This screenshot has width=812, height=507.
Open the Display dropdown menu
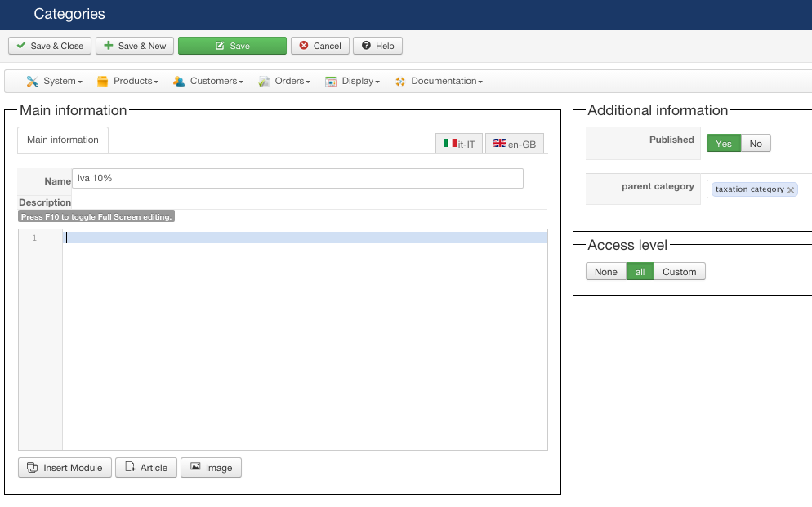click(x=352, y=81)
